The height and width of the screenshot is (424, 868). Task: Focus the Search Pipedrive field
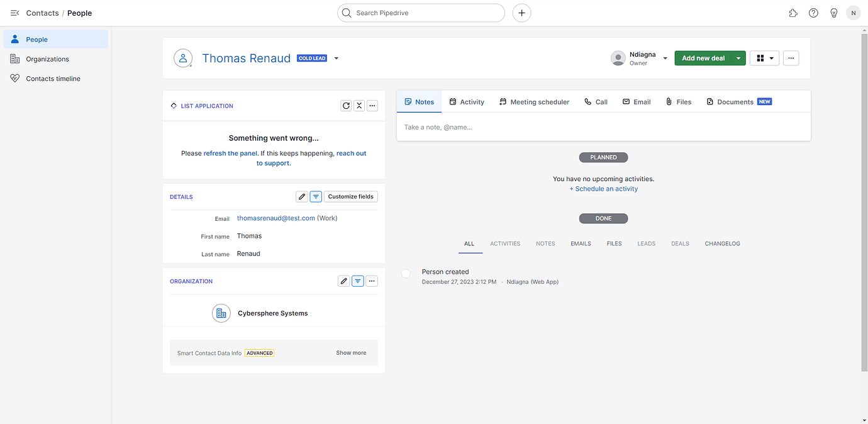point(421,13)
